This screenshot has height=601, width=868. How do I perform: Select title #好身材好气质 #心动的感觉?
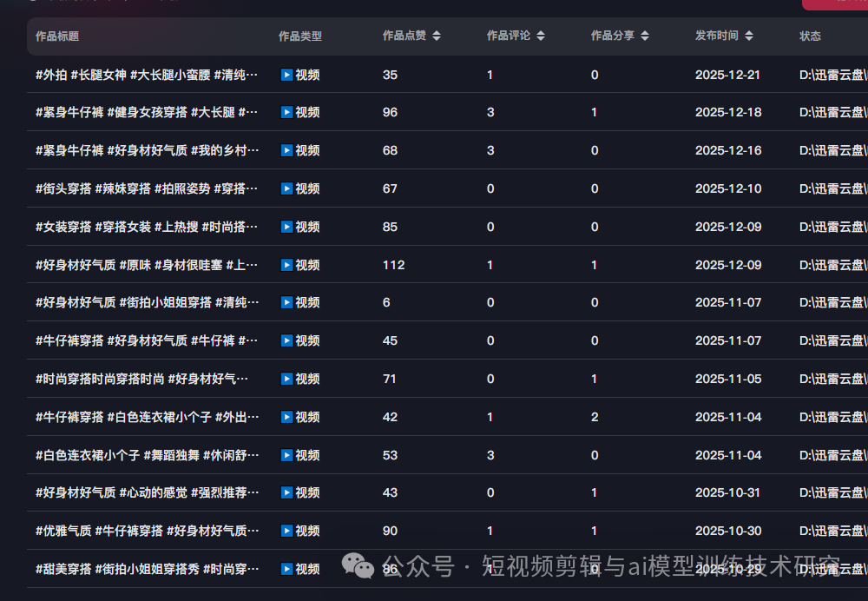click(147, 492)
